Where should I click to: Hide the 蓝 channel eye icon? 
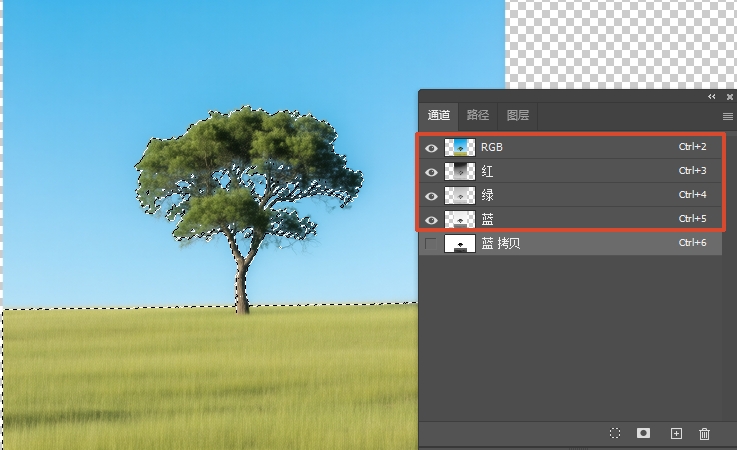coord(432,219)
